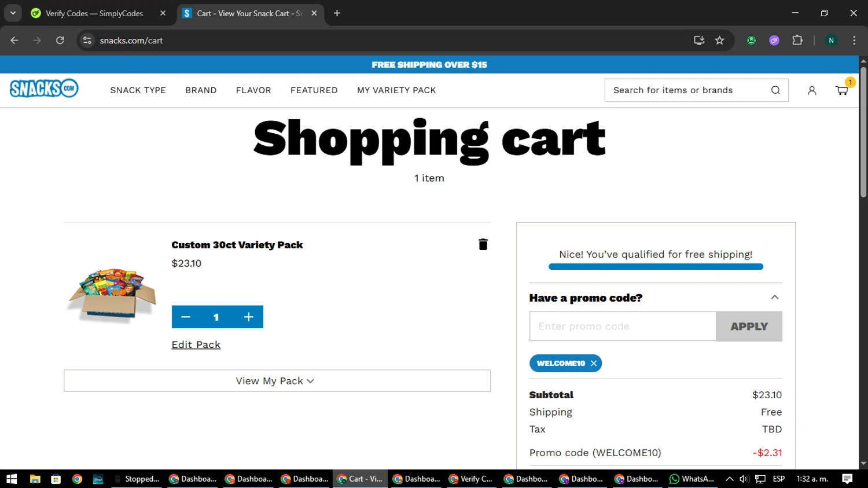The height and width of the screenshot is (488, 868).
Task: Reload the page
Action: [x=60, y=40]
